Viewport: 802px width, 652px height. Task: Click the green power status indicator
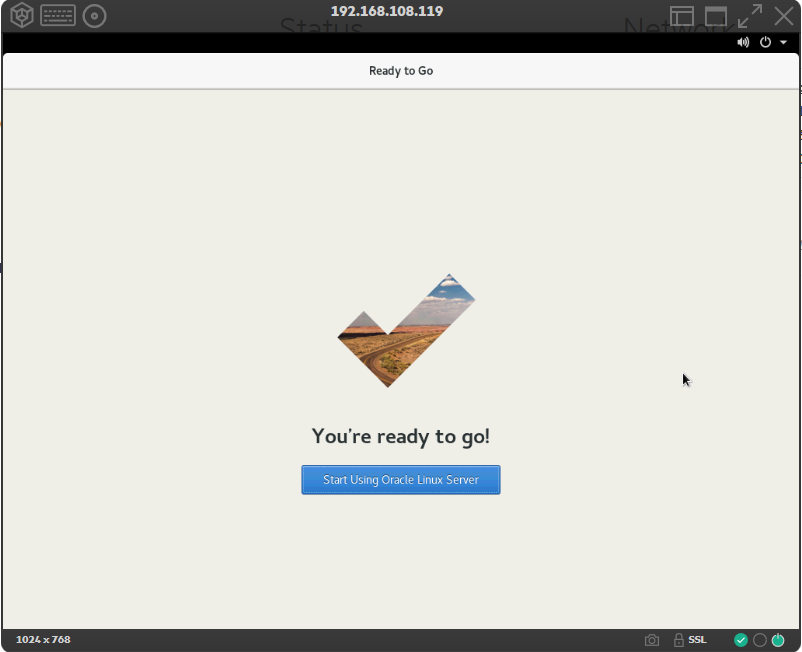tap(778, 640)
